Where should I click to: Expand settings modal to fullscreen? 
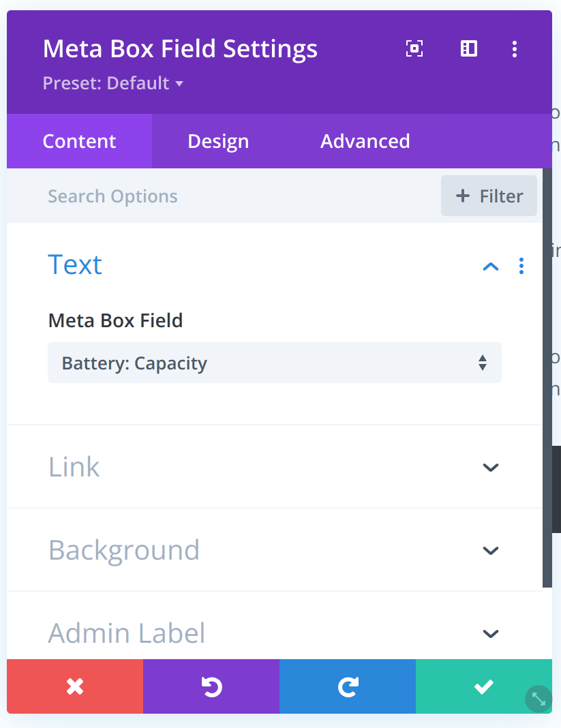click(x=414, y=48)
